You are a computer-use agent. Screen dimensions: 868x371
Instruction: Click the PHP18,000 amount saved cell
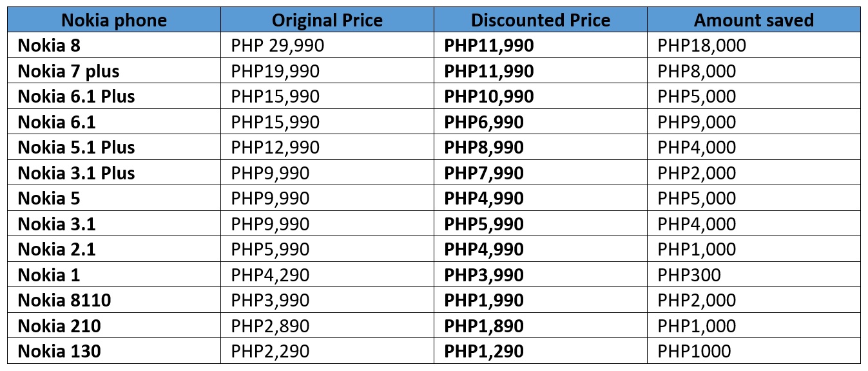[754, 45]
